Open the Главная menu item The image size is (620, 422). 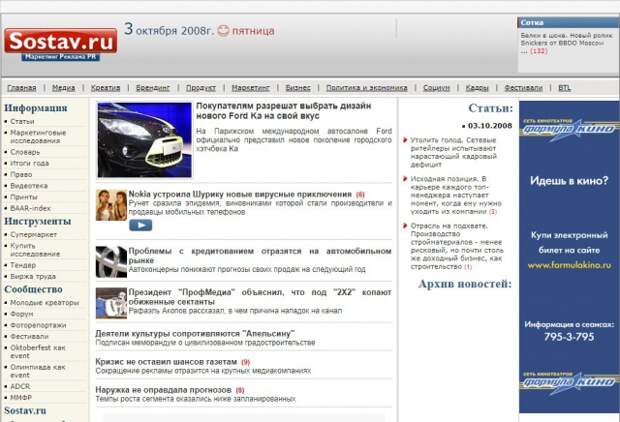[22, 88]
